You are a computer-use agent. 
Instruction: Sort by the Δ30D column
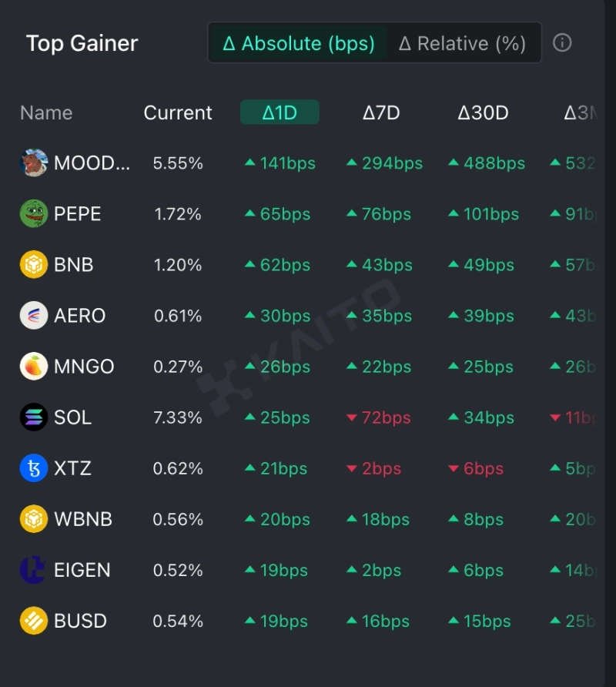(483, 112)
